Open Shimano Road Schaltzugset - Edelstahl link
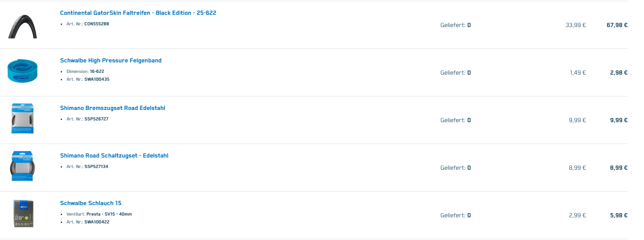 pyautogui.click(x=114, y=156)
